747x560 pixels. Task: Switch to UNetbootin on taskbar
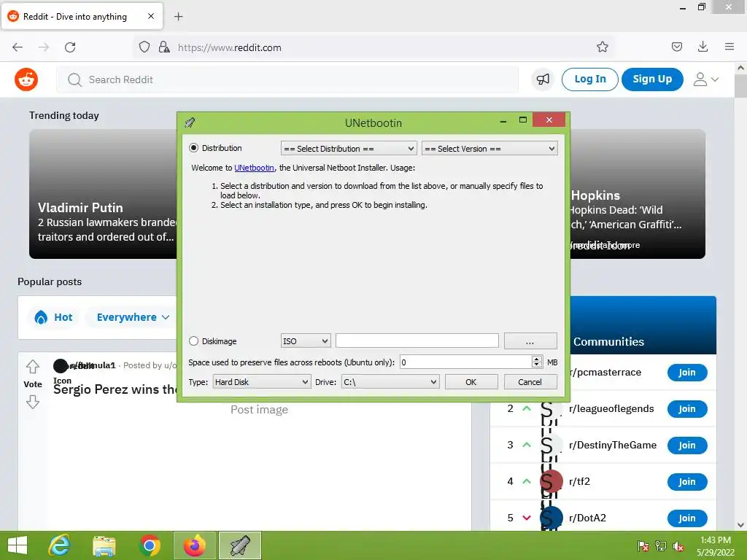(x=239, y=545)
